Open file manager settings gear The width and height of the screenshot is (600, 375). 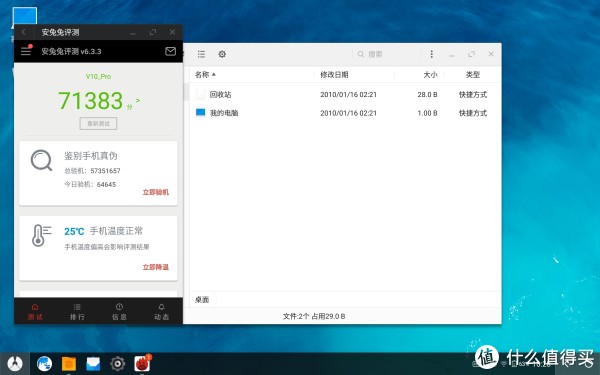pyautogui.click(x=222, y=54)
